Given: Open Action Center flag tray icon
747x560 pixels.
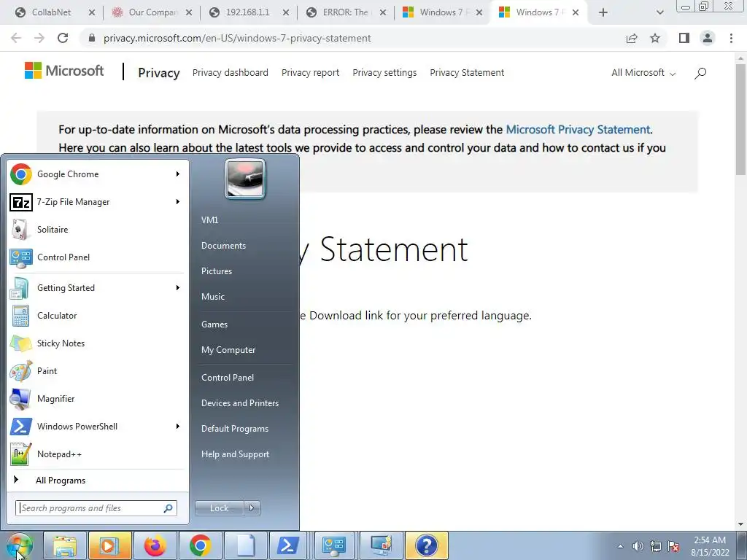Looking at the screenshot, I should pos(673,546).
